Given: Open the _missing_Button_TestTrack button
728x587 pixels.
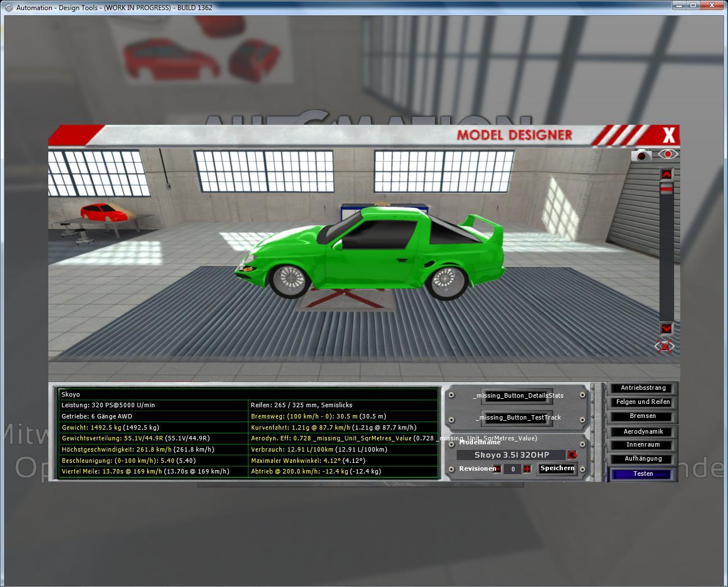Looking at the screenshot, I should 517,417.
